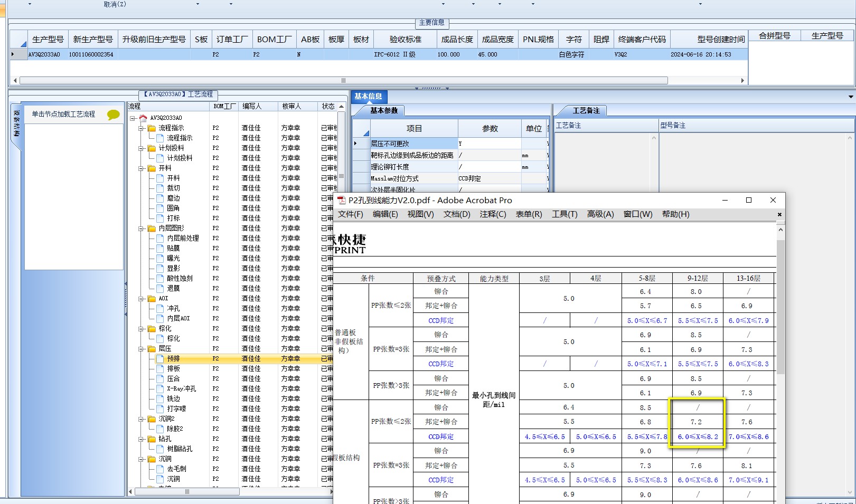Click the 铣边 process step
Screen dimensions: 856x504
174,399
